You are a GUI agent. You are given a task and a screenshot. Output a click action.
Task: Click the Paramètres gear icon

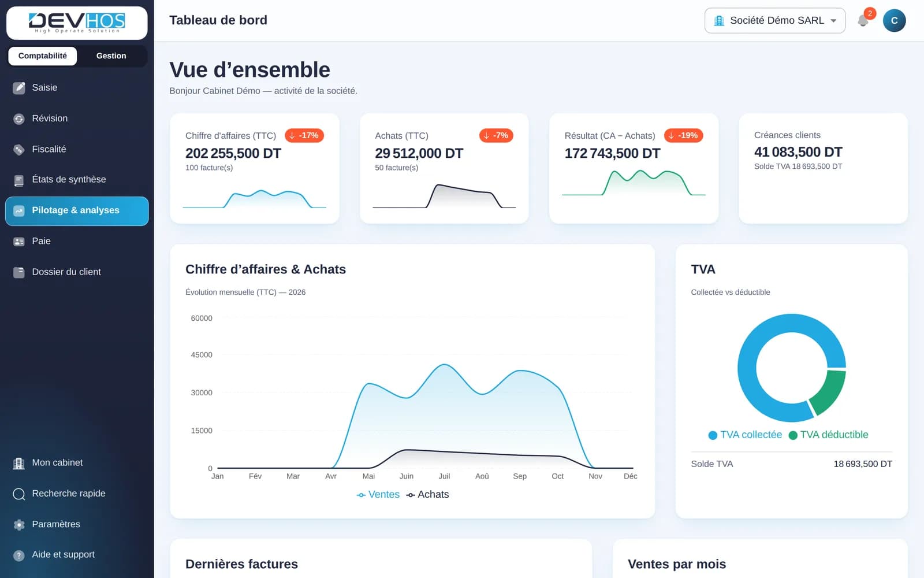tap(19, 525)
